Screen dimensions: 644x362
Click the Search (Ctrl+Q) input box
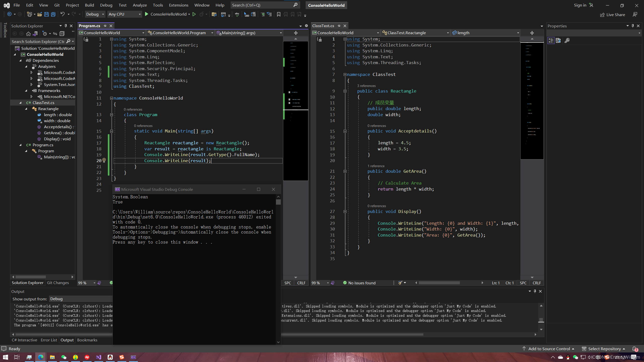point(262,5)
